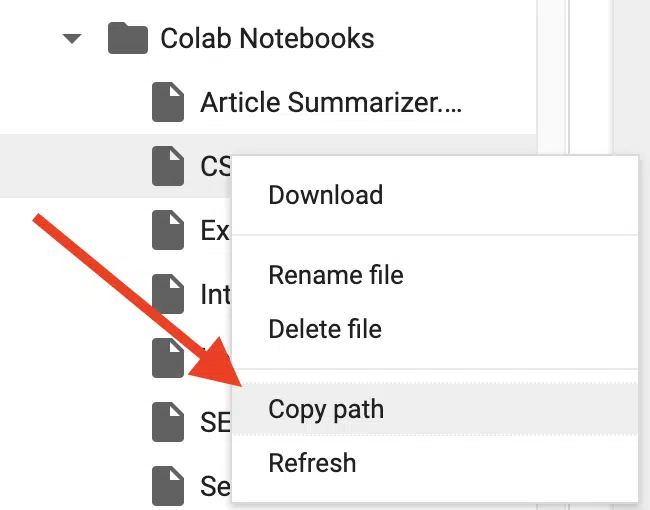650x510 pixels.
Task: Select the file starting with Int
Action: (215, 294)
